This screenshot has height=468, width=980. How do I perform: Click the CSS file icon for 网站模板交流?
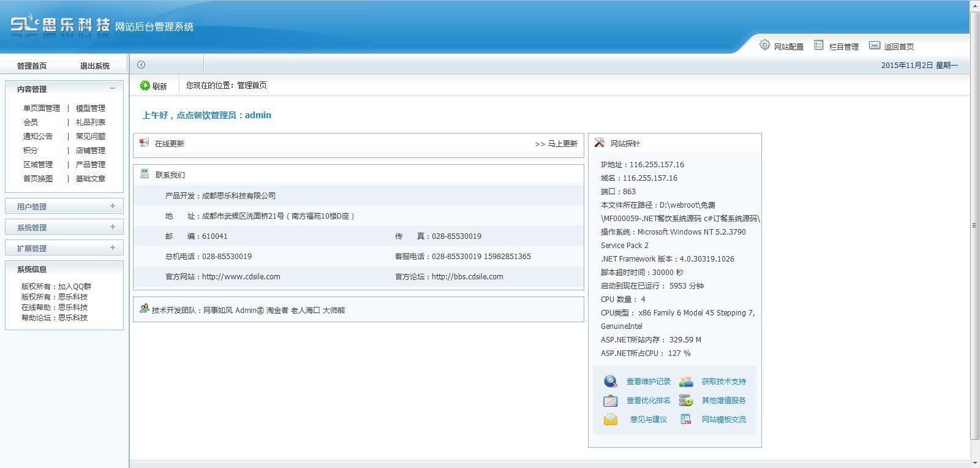tap(686, 420)
